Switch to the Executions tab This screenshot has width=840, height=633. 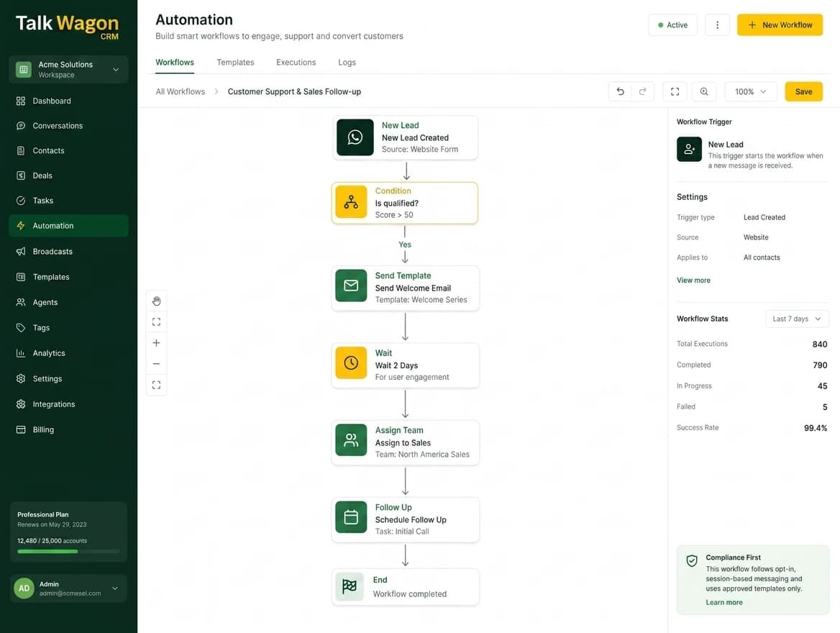coord(296,63)
